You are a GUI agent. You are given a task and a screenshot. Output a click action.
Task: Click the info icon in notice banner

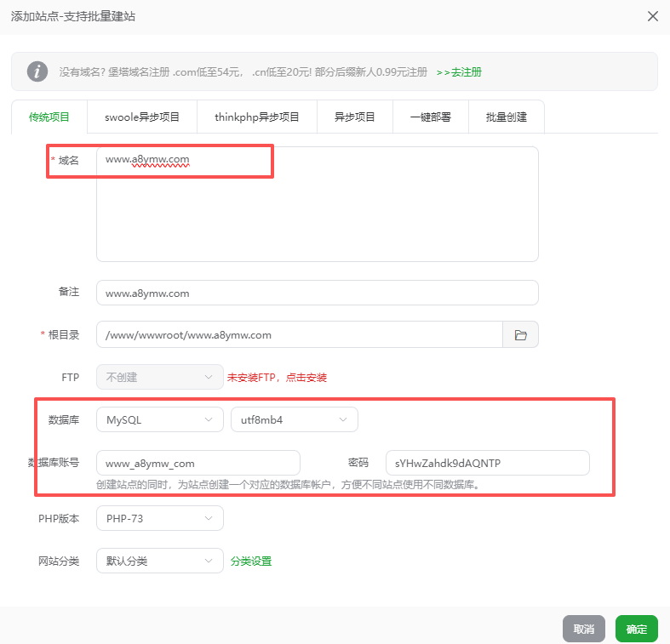click(x=37, y=71)
